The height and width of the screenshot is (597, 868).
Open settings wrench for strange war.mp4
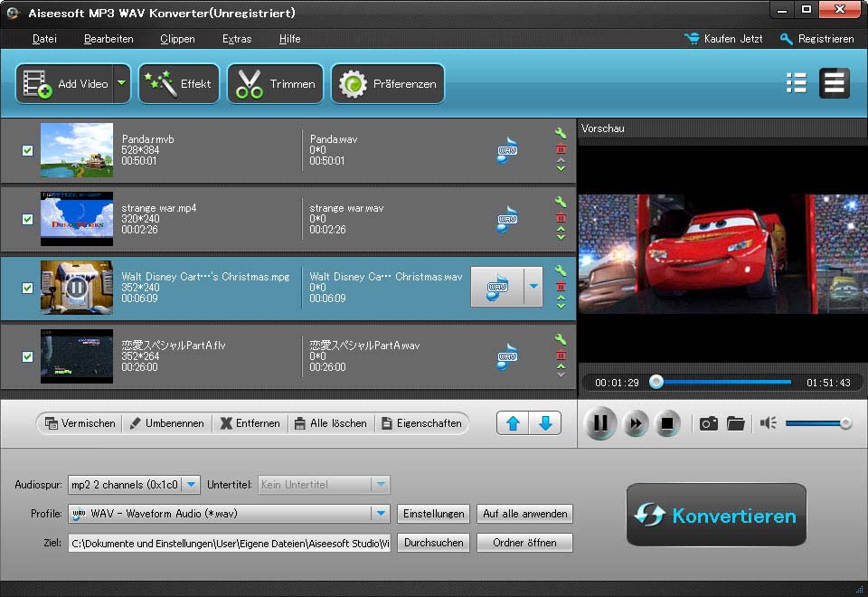(x=561, y=202)
